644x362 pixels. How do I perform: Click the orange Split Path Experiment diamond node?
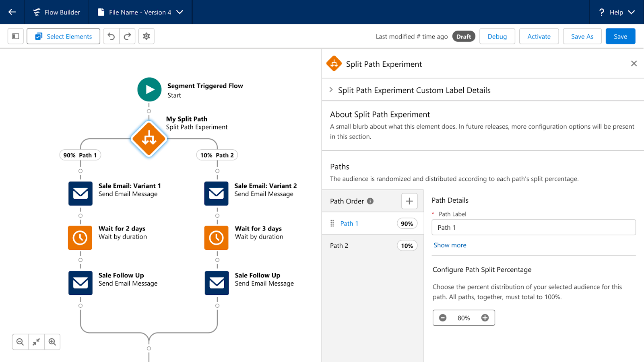tap(149, 139)
